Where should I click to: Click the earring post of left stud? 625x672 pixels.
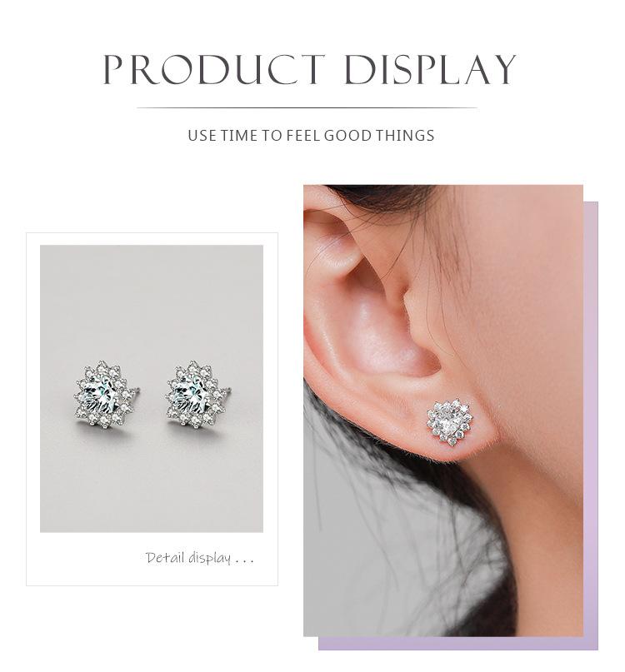pos(137,391)
